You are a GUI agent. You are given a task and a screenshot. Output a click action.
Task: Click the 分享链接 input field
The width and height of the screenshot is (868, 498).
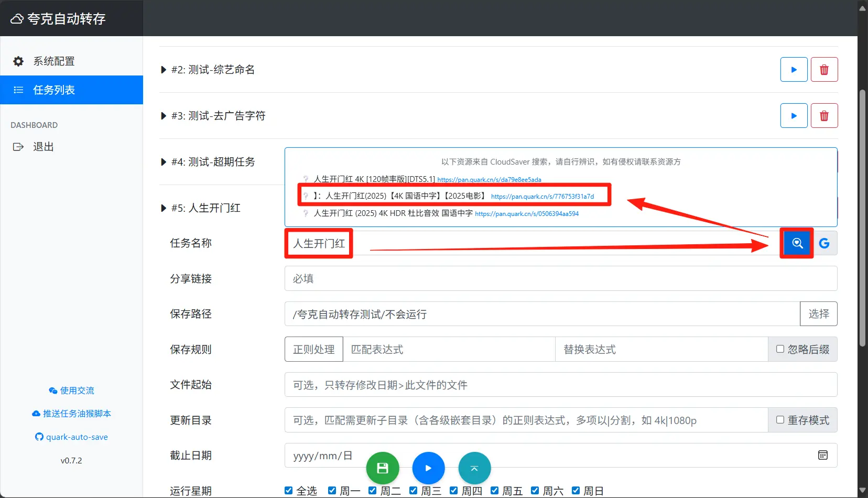tap(560, 279)
